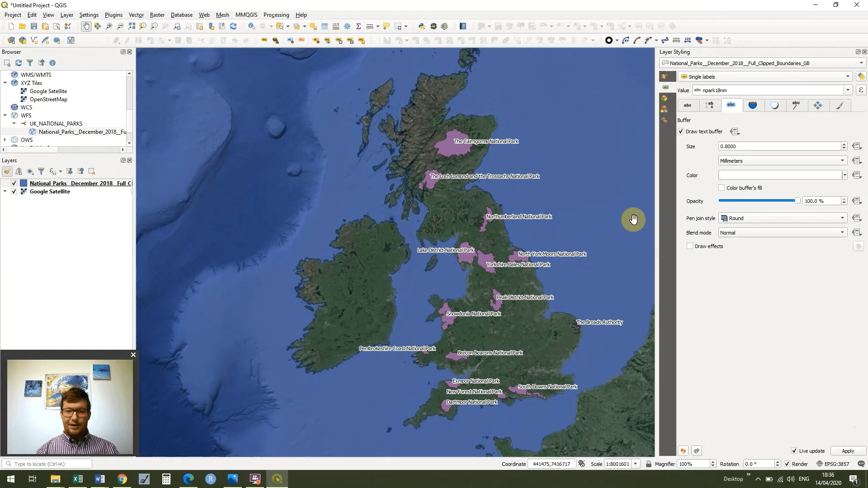Select OpenStreetMap in XYZ Tiles
The width and height of the screenshot is (868, 488).
(48, 99)
